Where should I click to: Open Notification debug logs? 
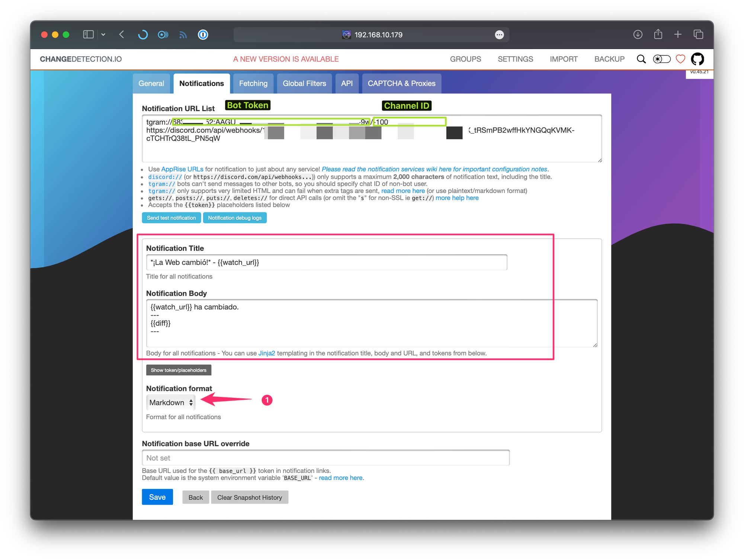(x=235, y=218)
